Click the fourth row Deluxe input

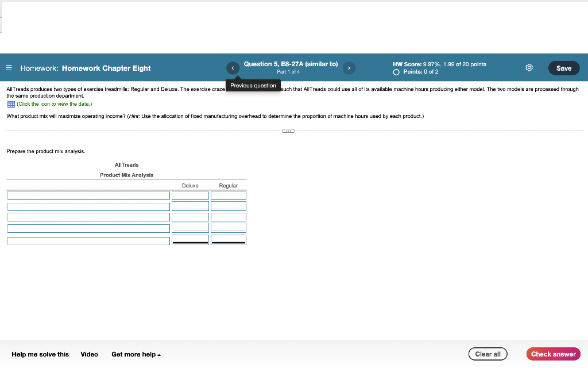click(190, 228)
